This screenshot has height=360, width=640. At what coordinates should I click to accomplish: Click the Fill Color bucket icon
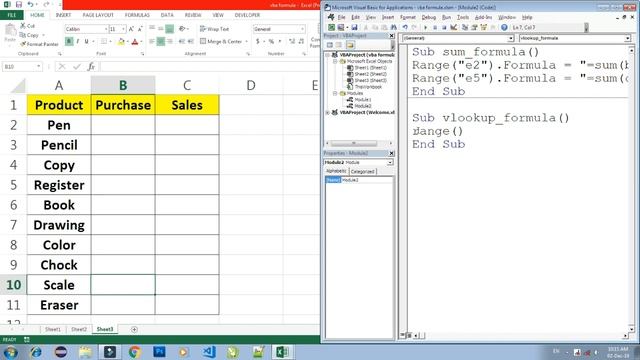tap(121, 42)
